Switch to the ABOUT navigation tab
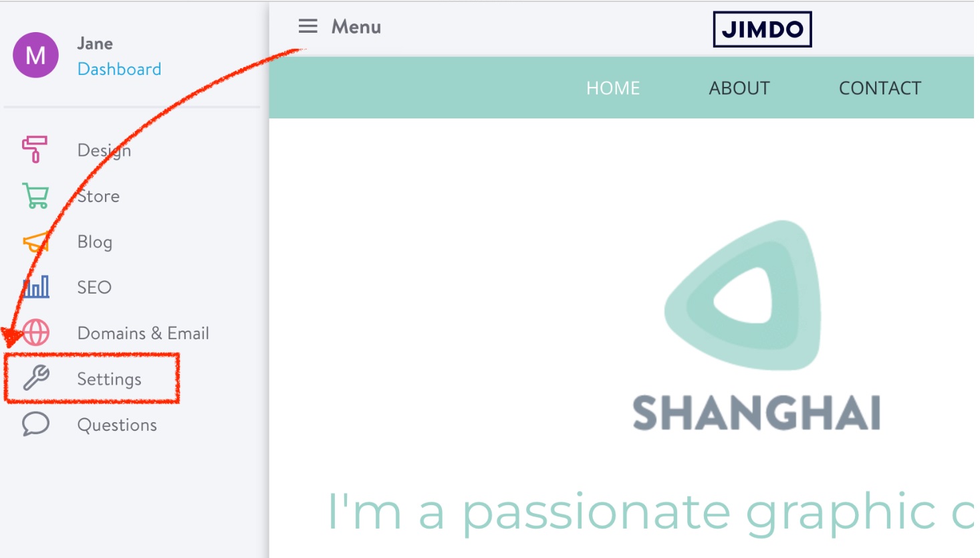 click(739, 88)
